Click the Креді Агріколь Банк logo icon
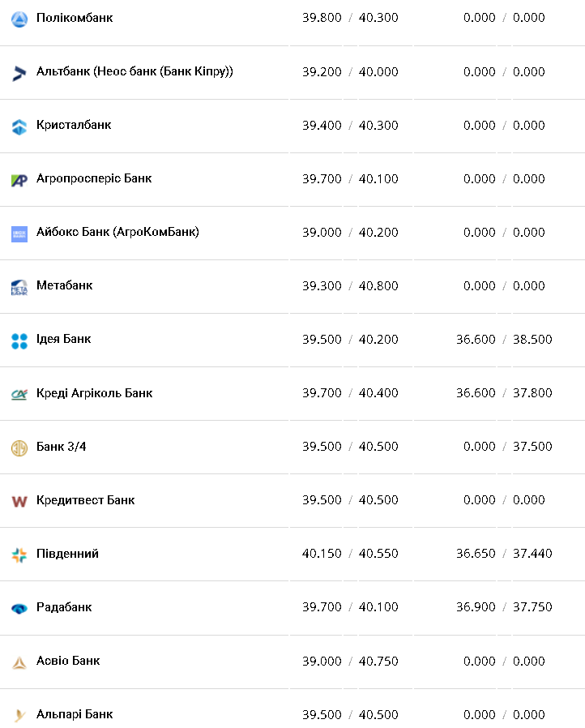The width and height of the screenshot is (585, 728). [19, 394]
